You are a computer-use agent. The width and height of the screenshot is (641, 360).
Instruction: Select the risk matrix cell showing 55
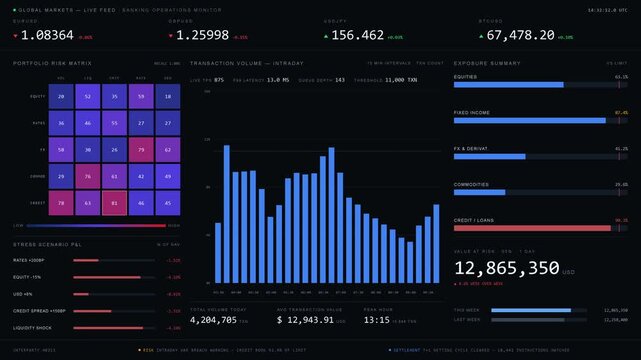(x=114, y=123)
